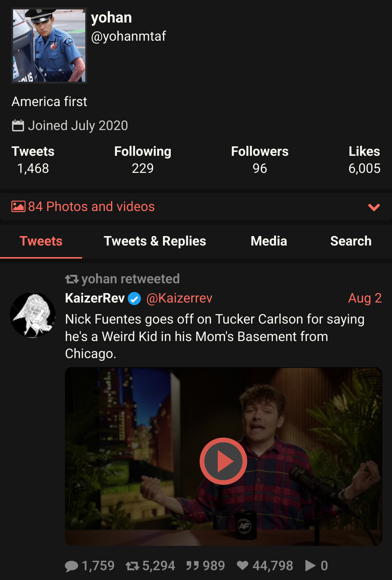Screen dimensions: 392x580
Task: Click the quote tweets icon
Action: (x=192, y=566)
